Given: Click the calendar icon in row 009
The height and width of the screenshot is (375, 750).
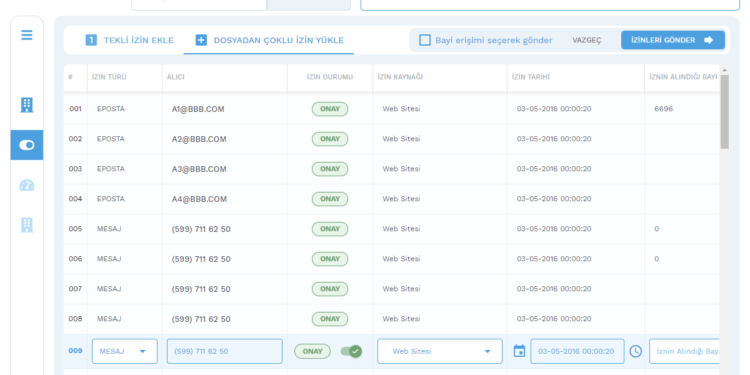Looking at the screenshot, I should pos(519,351).
